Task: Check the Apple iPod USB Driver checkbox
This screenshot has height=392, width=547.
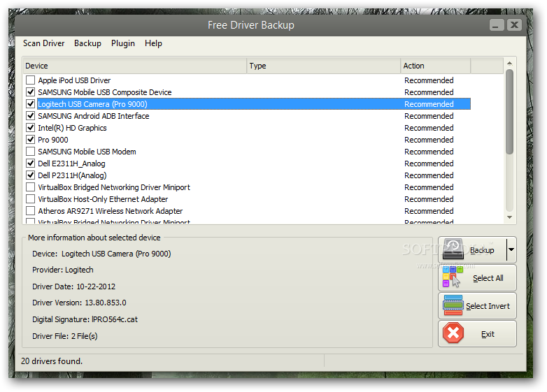Action: click(30, 80)
